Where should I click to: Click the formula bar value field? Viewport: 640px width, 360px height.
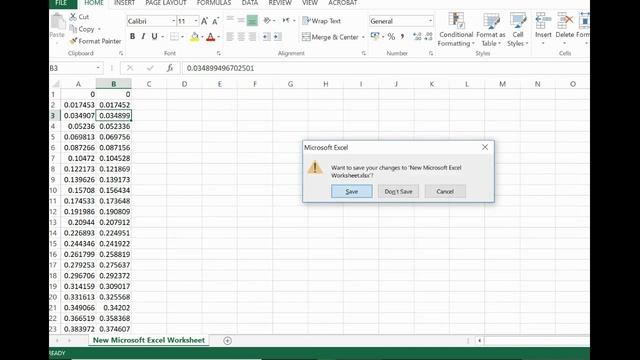pyautogui.click(x=386, y=68)
